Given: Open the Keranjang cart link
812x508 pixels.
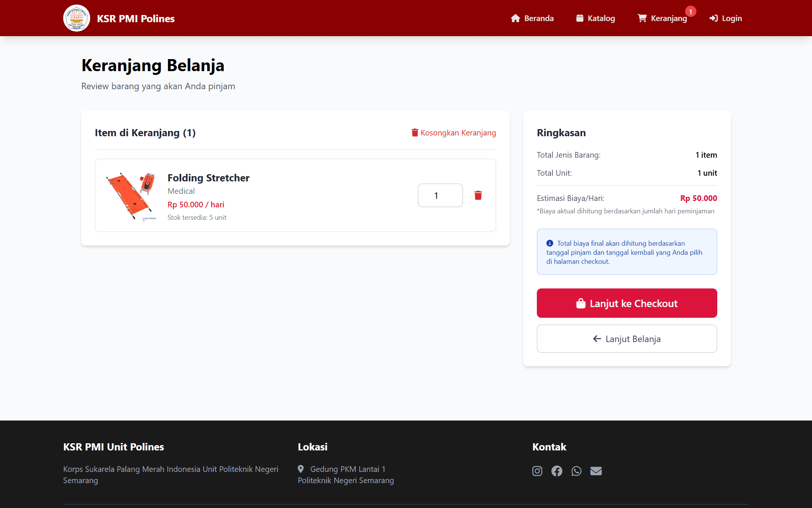Looking at the screenshot, I should tap(662, 18).
